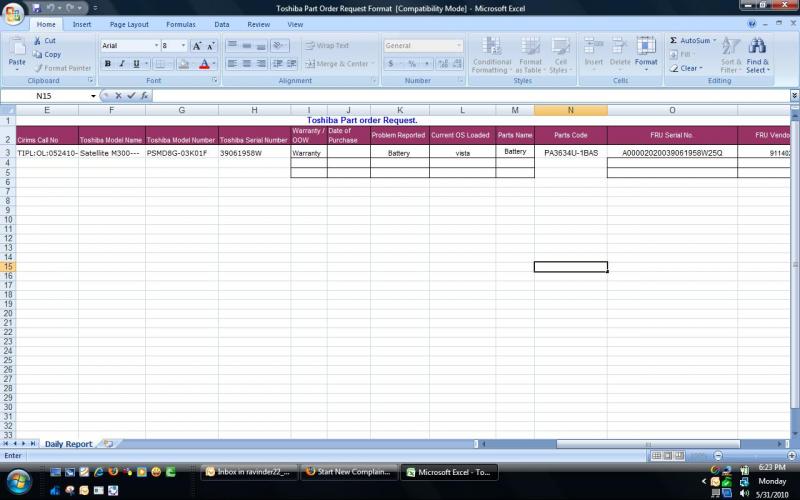800x500 pixels.
Task: Click the Format Painter brush
Action: coord(38,68)
